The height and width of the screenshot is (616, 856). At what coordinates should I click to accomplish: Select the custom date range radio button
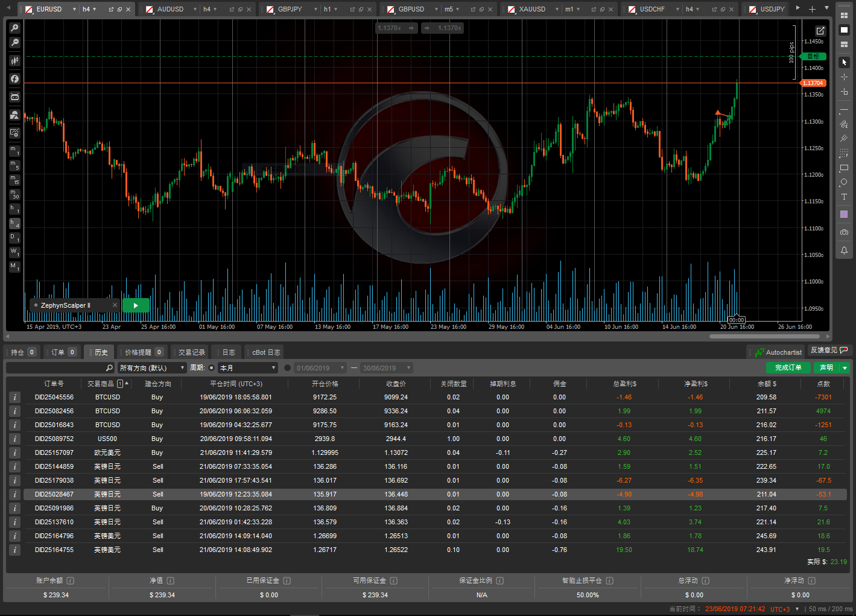pyautogui.click(x=287, y=367)
